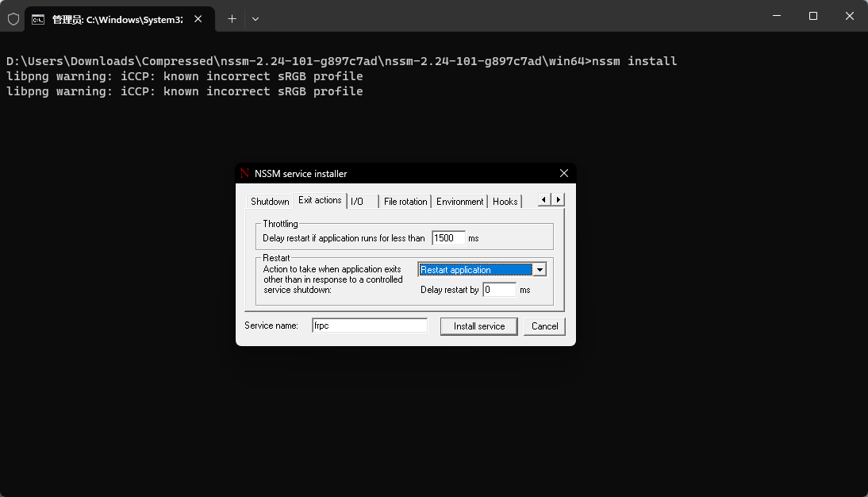
Task: Click the 'Delay restart if application runs' label
Action: [344, 238]
